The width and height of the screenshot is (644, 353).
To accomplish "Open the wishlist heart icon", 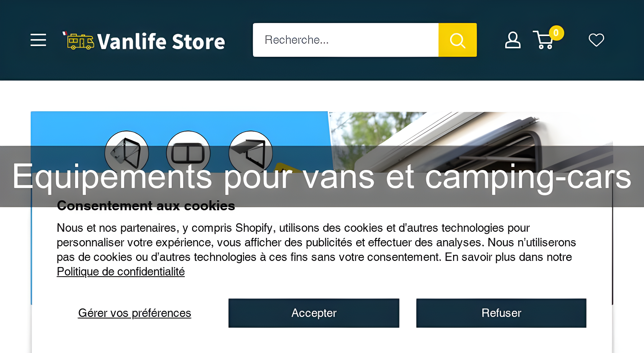I will pos(596,40).
